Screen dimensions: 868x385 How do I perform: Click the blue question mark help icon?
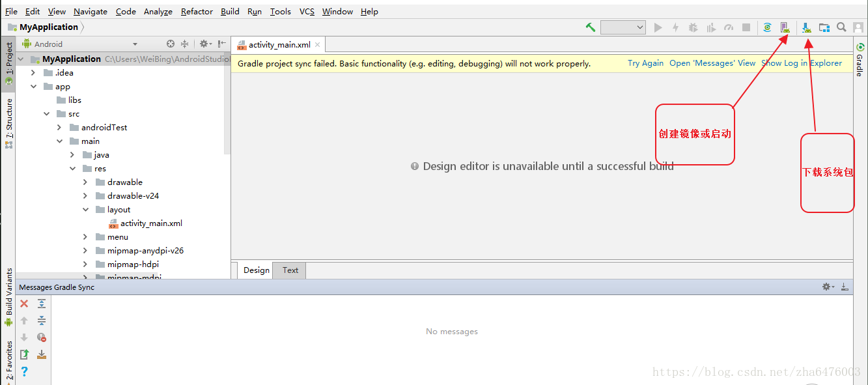click(24, 371)
